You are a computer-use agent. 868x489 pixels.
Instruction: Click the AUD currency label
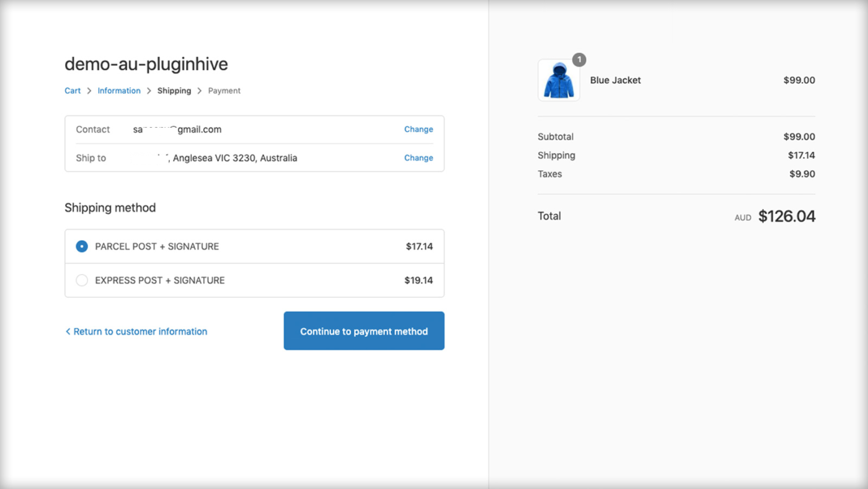pos(743,218)
